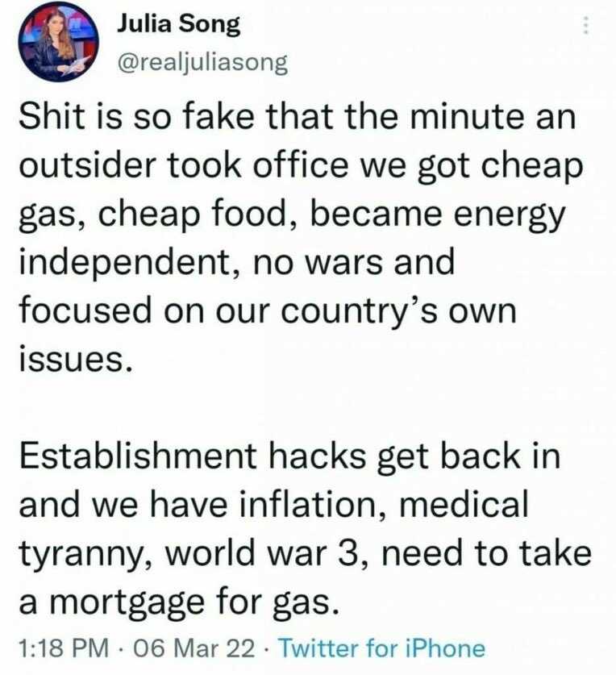Open the three-dot more options menu

click(x=585, y=25)
